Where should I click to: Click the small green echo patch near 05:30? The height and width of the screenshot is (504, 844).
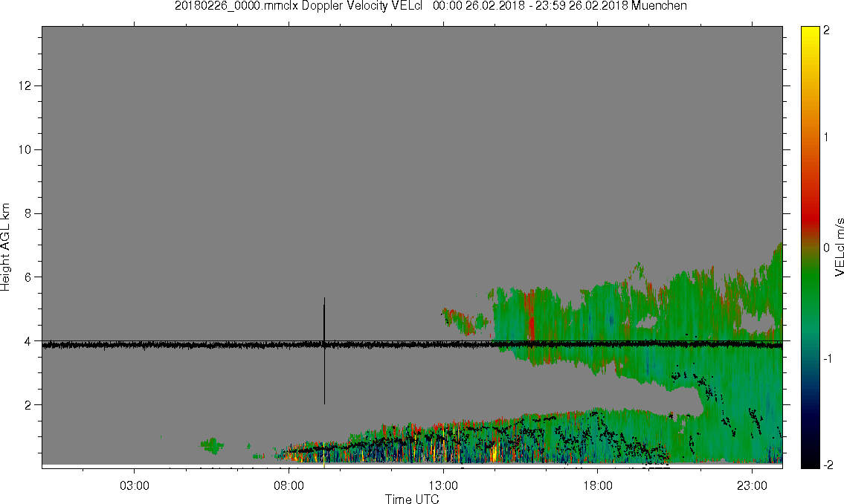click(x=211, y=445)
